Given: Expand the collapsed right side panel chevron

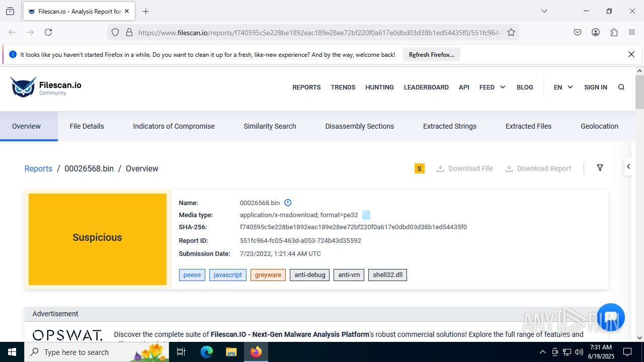Looking at the screenshot, I should [x=628, y=166].
